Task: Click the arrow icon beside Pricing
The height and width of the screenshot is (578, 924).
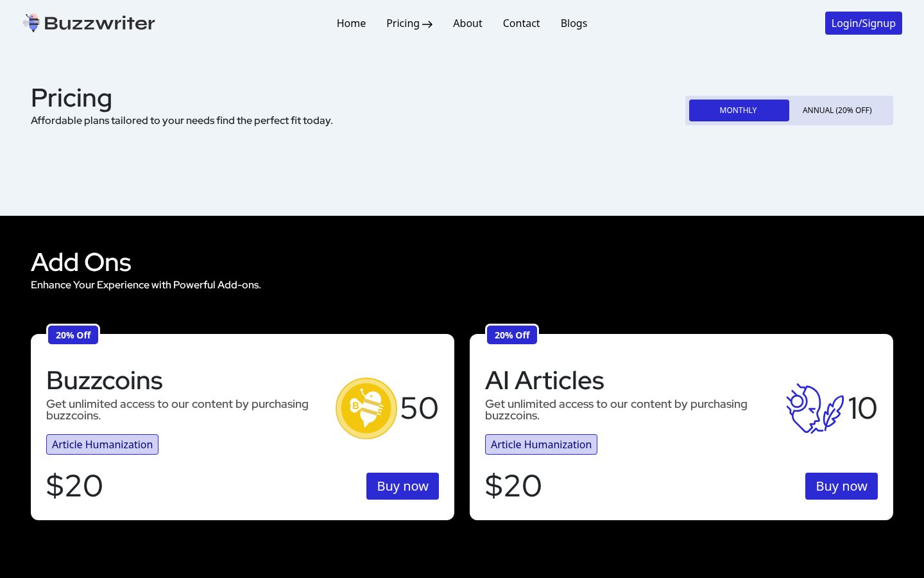Action: (x=427, y=24)
